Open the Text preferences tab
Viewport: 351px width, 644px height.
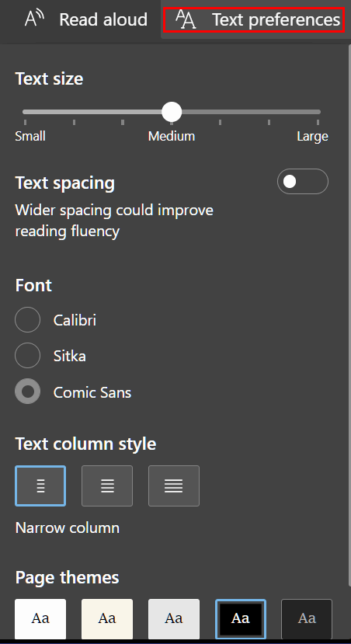click(x=254, y=19)
